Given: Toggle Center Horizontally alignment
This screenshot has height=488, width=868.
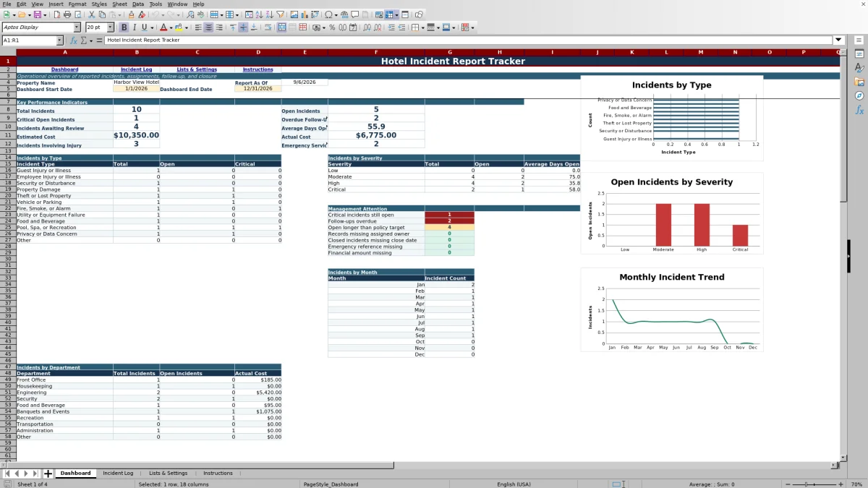Looking at the screenshot, I should tap(208, 27).
